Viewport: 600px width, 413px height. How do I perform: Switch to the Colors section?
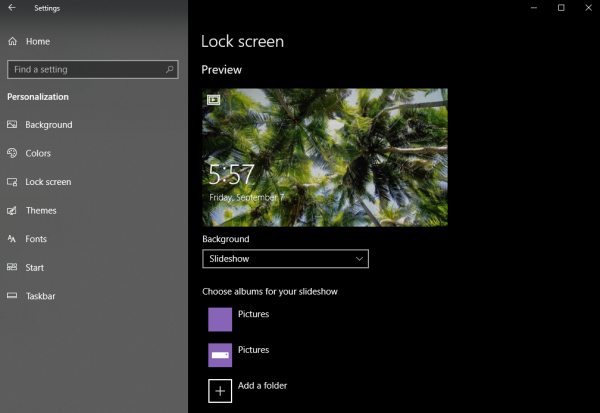[x=38, y=153]
